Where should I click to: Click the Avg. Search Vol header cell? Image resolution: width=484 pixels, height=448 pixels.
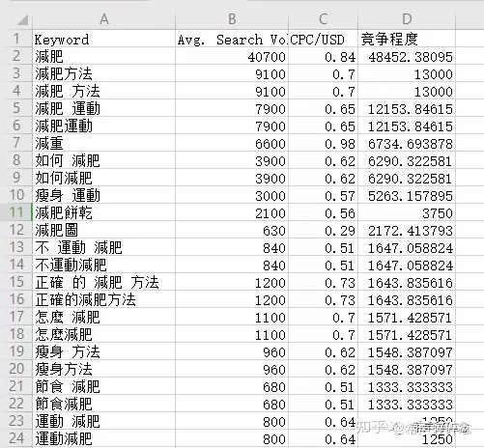click(x=232, y=39)
